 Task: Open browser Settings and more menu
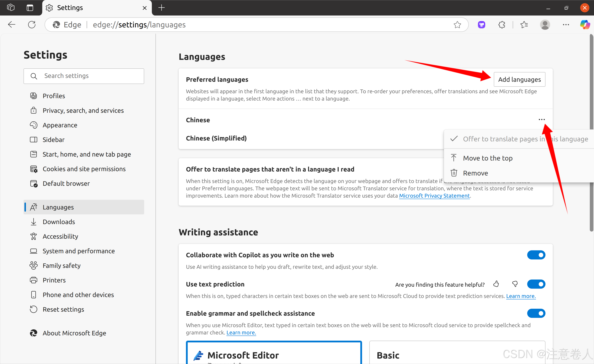click(x=566, y=25)
